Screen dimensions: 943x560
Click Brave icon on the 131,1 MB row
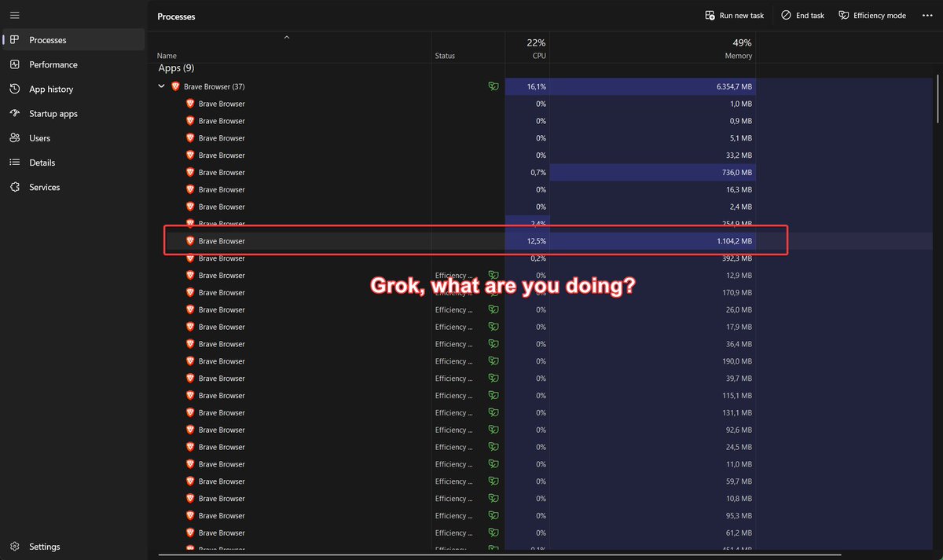[x=190, y=413]
